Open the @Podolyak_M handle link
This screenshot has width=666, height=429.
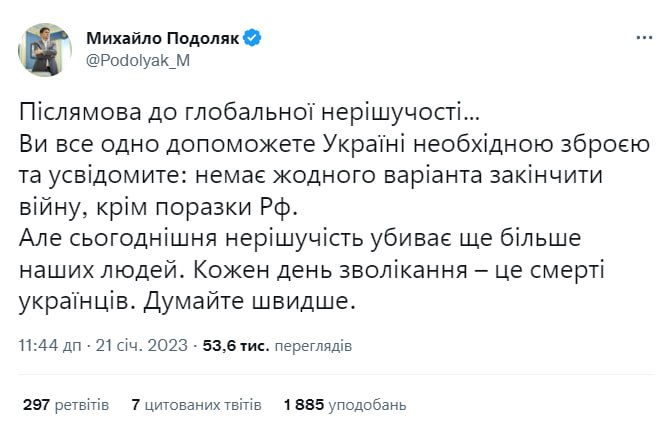(139, 60)
